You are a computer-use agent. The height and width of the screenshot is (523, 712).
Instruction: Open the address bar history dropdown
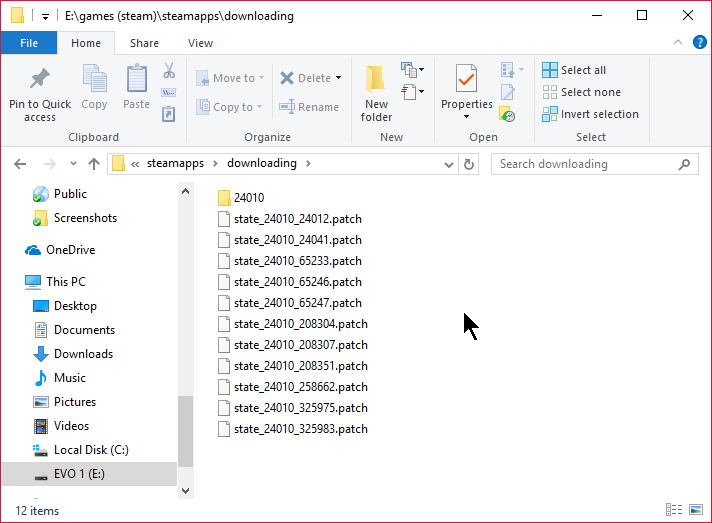click(x=449, y=164)
